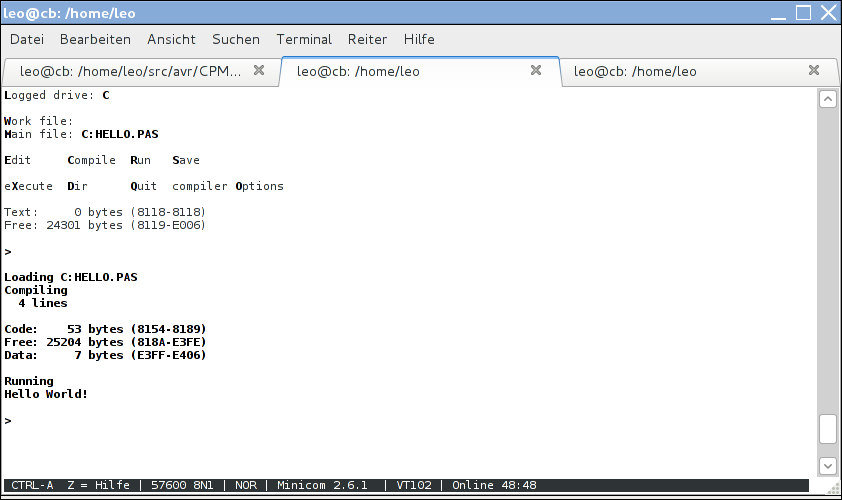
Task: Click the '4 lines' text
Action: 43,303
